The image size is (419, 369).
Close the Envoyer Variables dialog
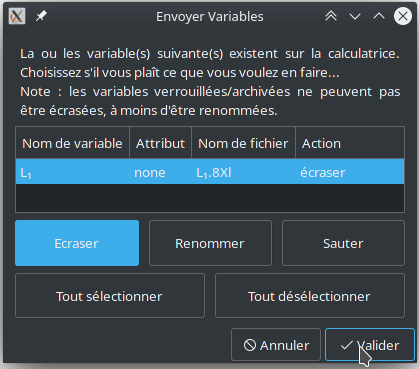pos(403,16)
